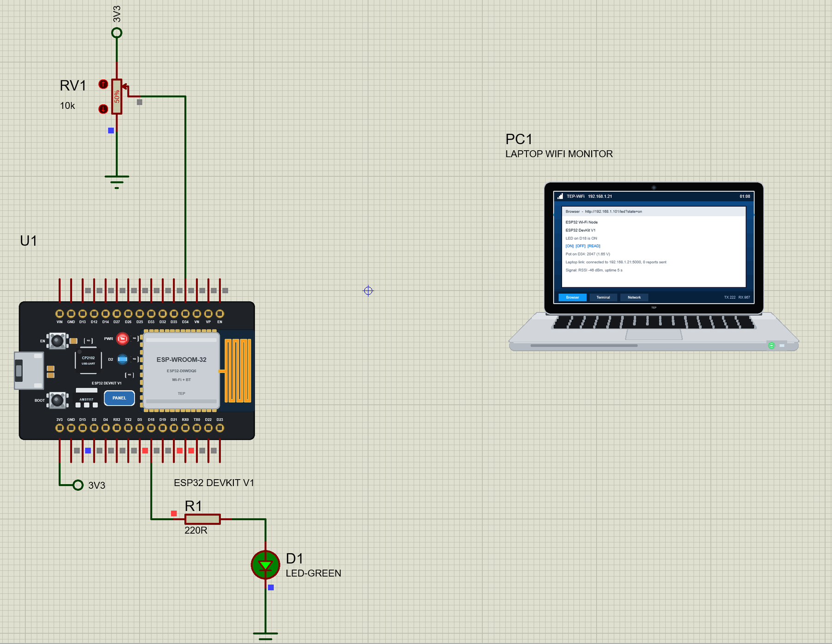832x644 pixels.
Task: Click the "01:08" clock on the laptop screen
Action: tap(745, 196)
